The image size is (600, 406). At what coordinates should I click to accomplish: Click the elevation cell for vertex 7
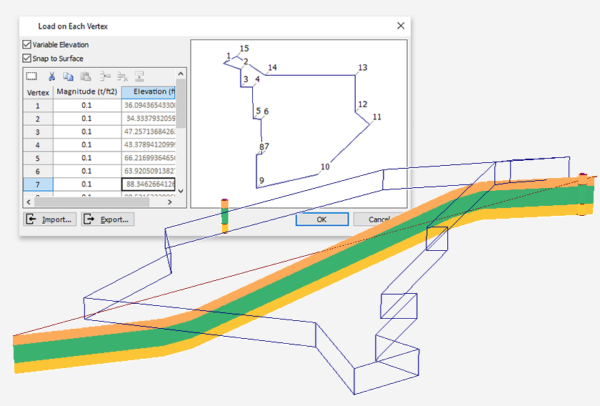click(x=151, y=184)
